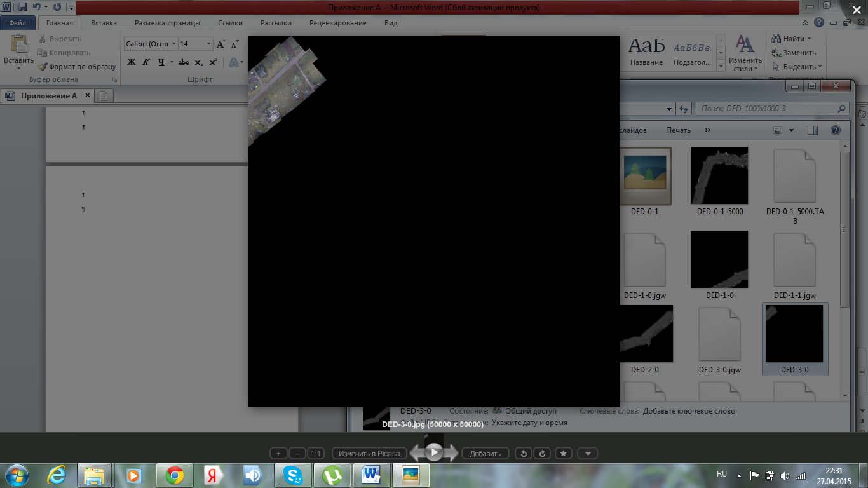The height and width of the screenshot is (488, 868).
Task: Expand the Word styles gallery
Action: click(721, 65)
